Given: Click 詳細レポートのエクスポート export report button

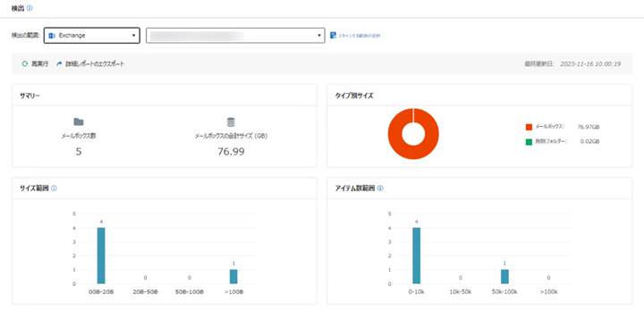Looking at the screenshot, I should (95, 64).
